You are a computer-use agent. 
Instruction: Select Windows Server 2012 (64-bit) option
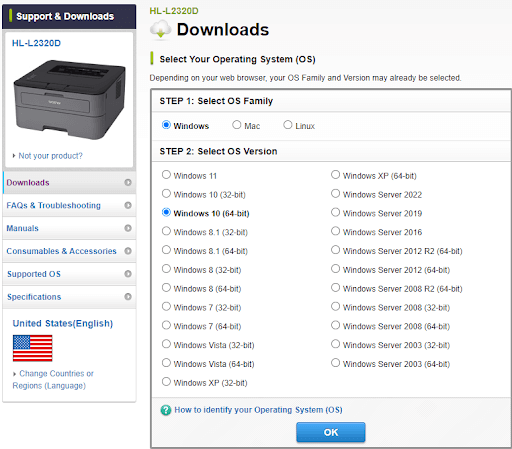[x=335, y=269]
